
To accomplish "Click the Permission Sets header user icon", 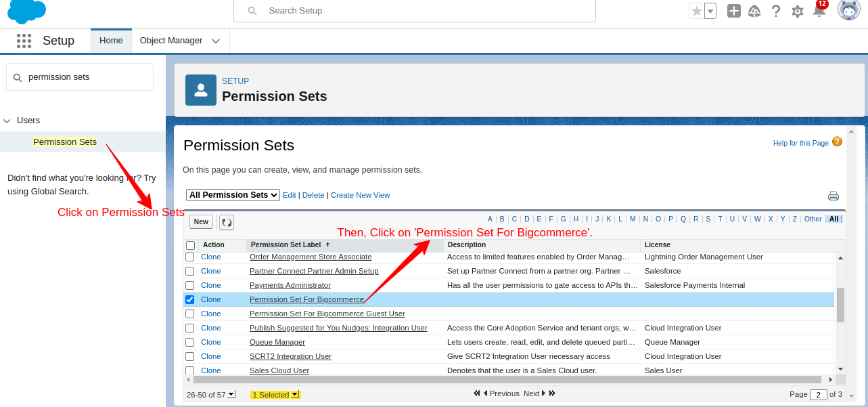I will (x=201, y=90).
